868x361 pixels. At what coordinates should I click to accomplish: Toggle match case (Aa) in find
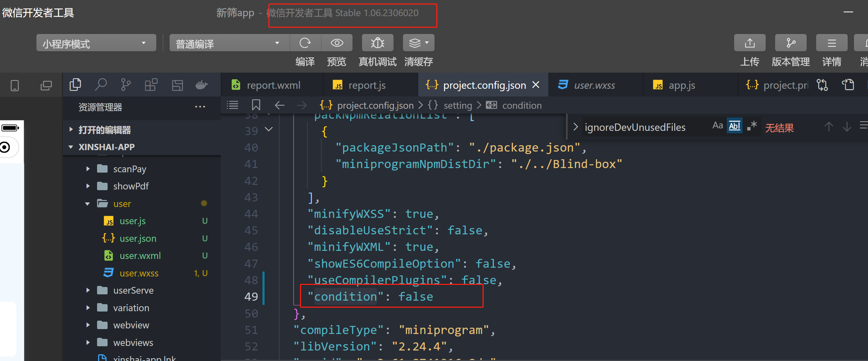point(717,126)
